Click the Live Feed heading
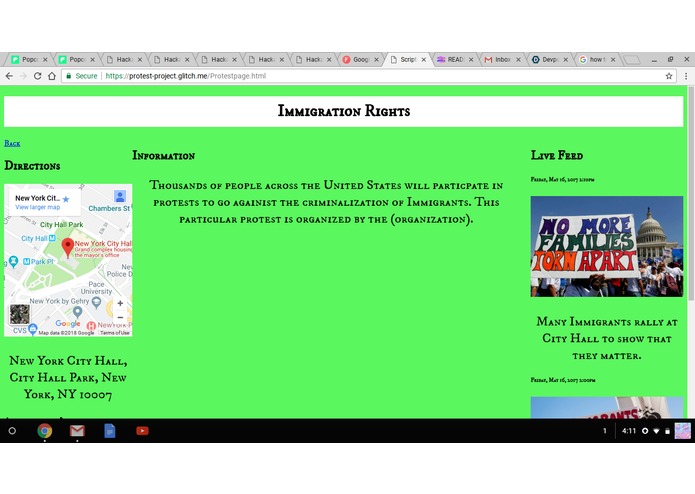Screen dimensions: 695x494 coord(557,156)
